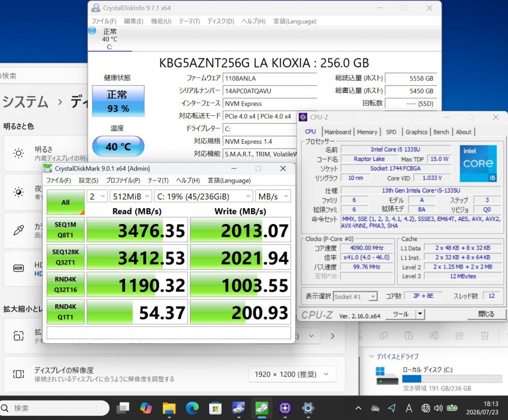This screenshot has width=508, height=420.
Task: Open テーマ(T) menu in CrystalDiskInfo
Action: pyautogui.click(x=189, y=21)
